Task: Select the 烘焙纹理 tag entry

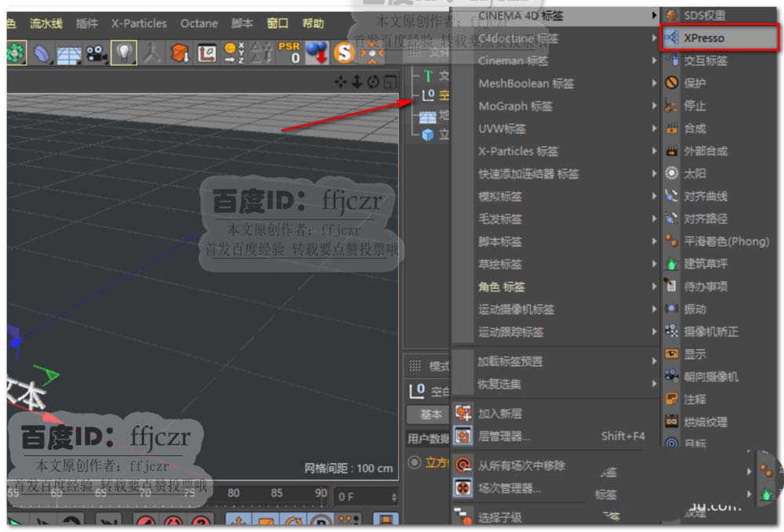Action: click(719, 422)
